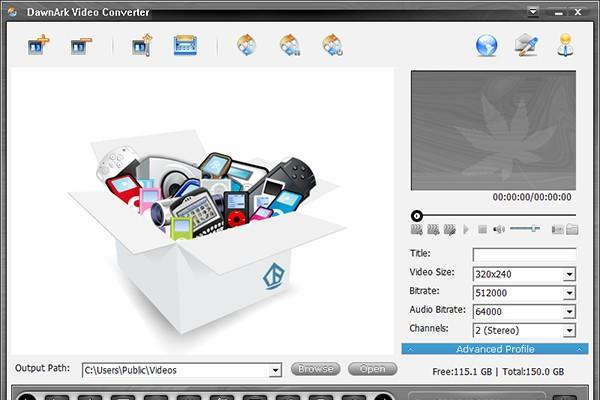Click the Title input field
Screen dimensions: 600x400
point(524,255)
